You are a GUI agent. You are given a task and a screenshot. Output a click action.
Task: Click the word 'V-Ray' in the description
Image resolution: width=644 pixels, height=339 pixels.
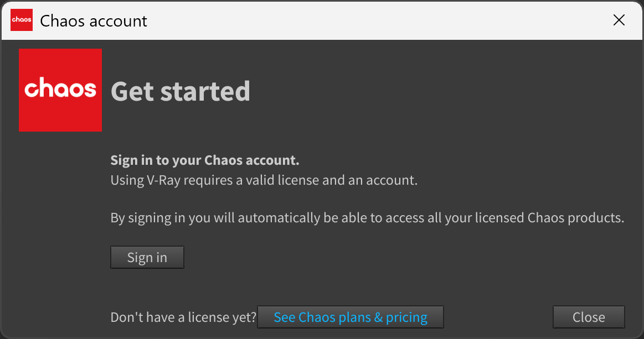163,180
